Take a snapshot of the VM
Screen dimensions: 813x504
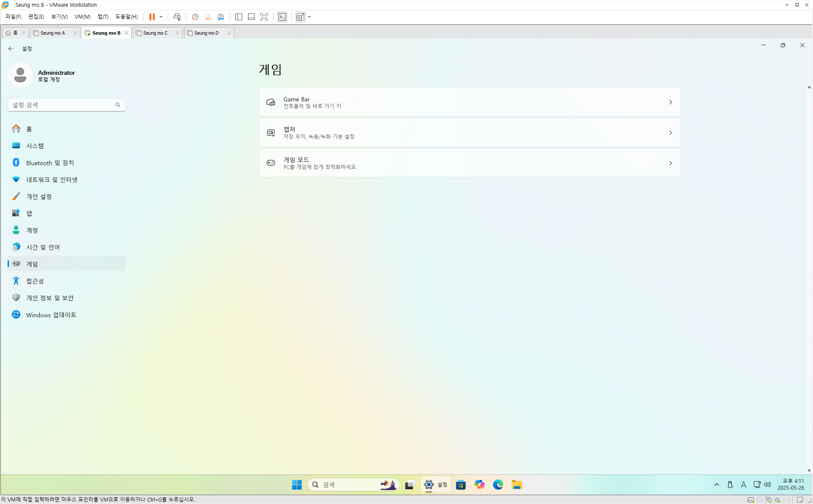point(195,17)
